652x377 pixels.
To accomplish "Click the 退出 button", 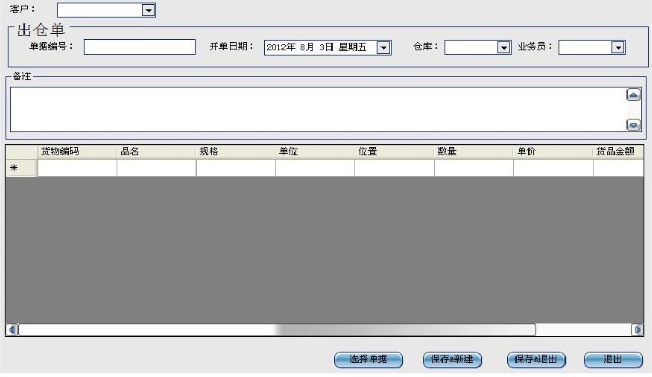I will [x=613, y=360].
